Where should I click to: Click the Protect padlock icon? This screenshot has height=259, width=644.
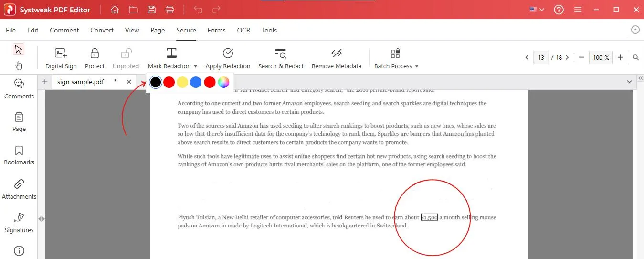click(x=95, y=58)
